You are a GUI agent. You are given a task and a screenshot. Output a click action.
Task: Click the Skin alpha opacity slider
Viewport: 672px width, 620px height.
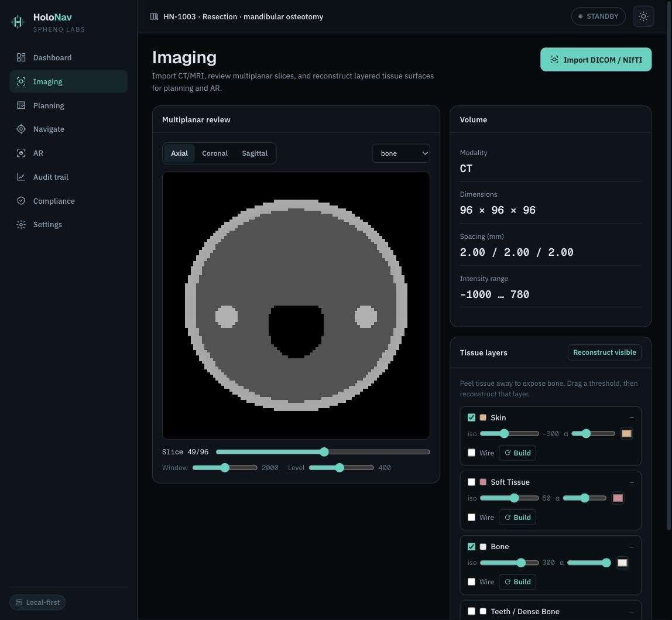click(593, 433)
